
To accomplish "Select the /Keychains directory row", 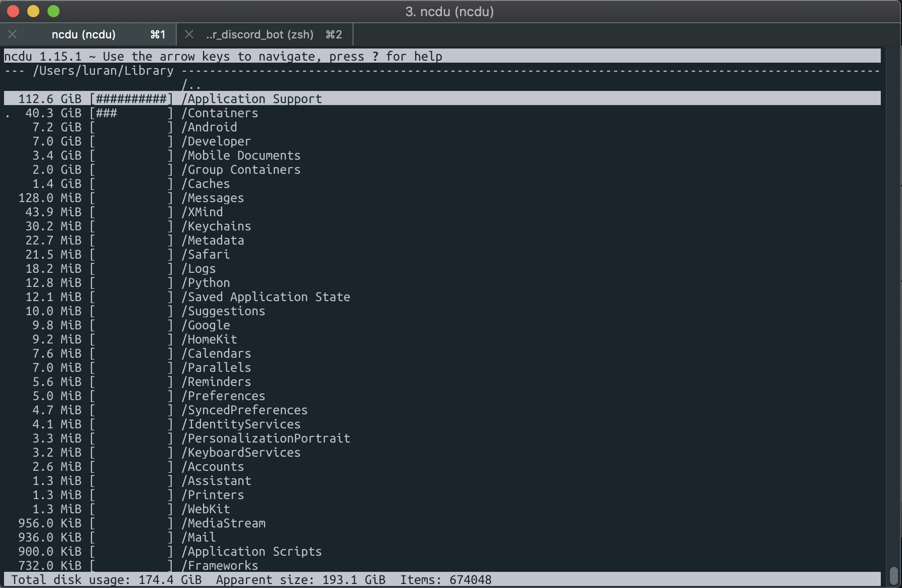I will pos(442,226).
